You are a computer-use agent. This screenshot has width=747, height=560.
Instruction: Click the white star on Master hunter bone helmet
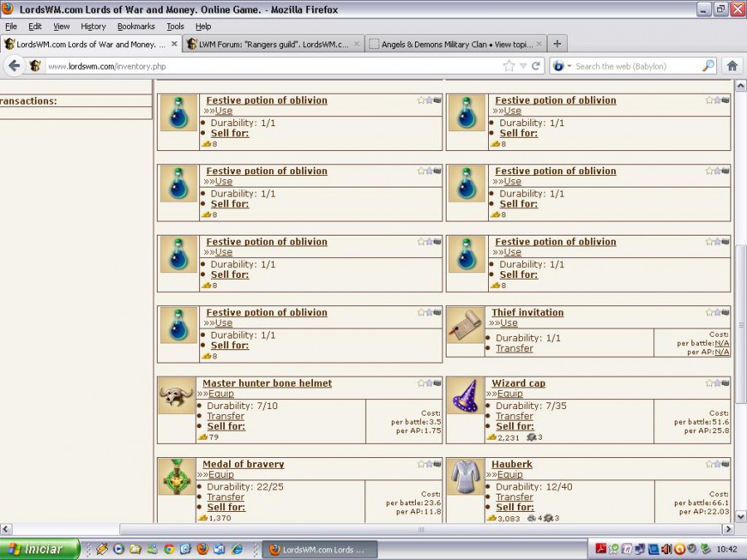pos(421,382)
